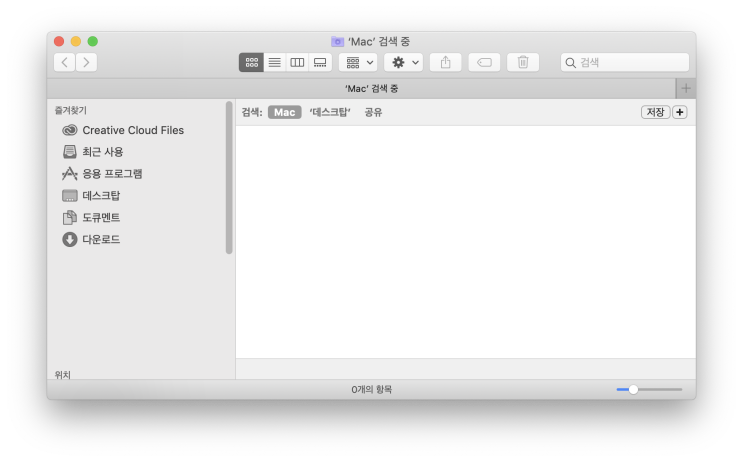
Task: Minimize the window with yellow button
Action: coord(76,41)
